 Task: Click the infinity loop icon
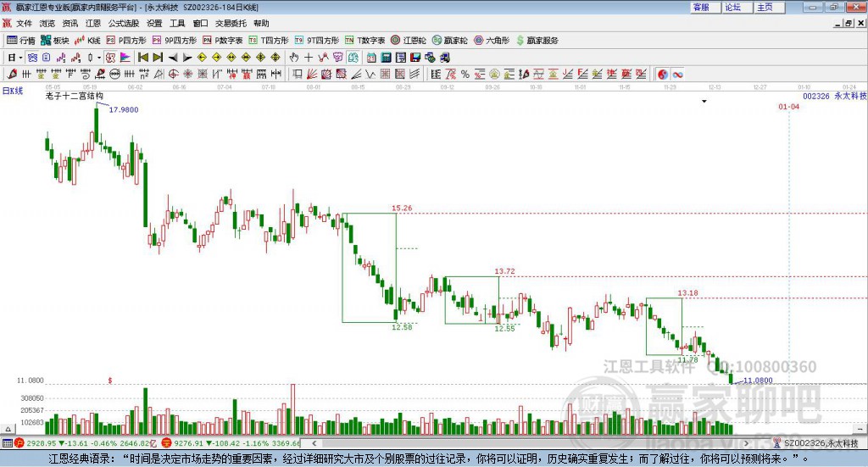pyautogui.click(x=677, y=74)
